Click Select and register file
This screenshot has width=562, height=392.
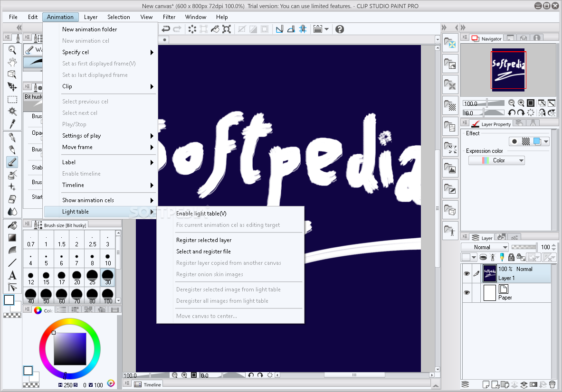tap(230, 252)
